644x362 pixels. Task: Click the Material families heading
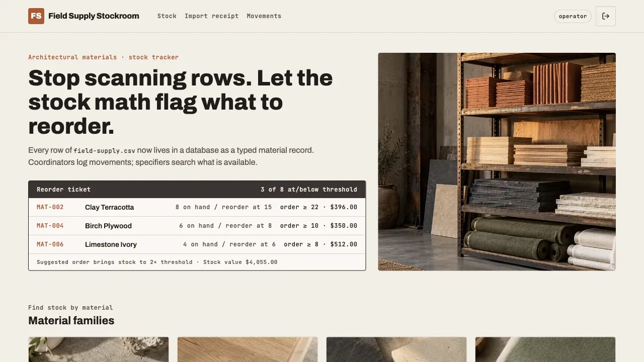coord(71,321)
